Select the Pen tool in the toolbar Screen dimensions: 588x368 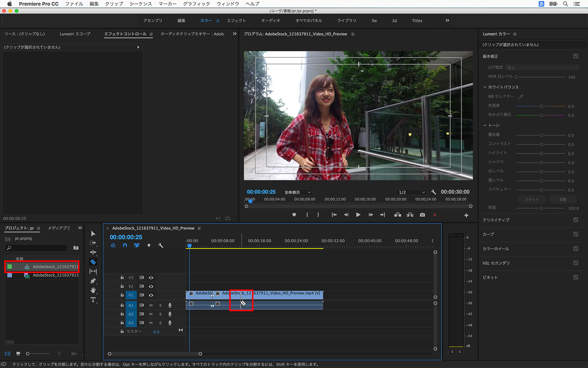tap(93, 281)
